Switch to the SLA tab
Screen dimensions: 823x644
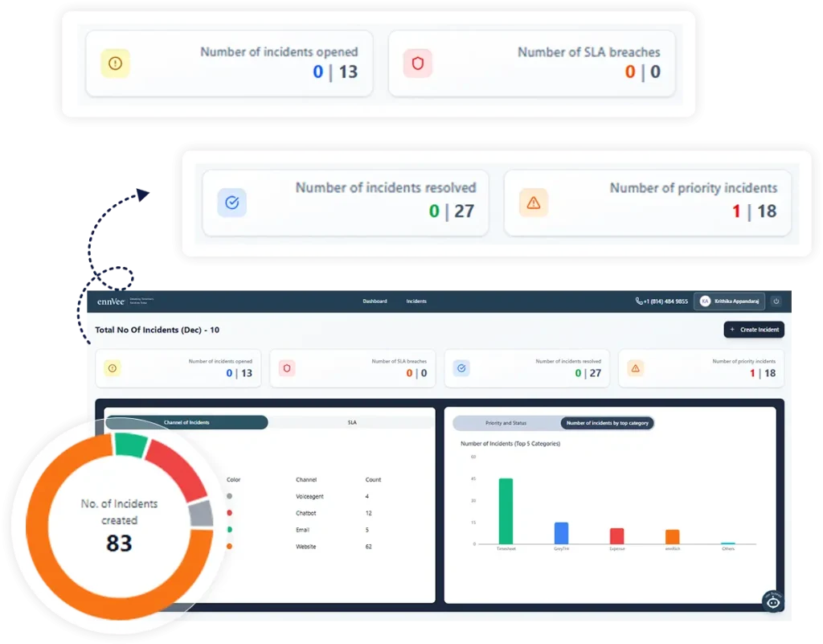click(352, 423)
